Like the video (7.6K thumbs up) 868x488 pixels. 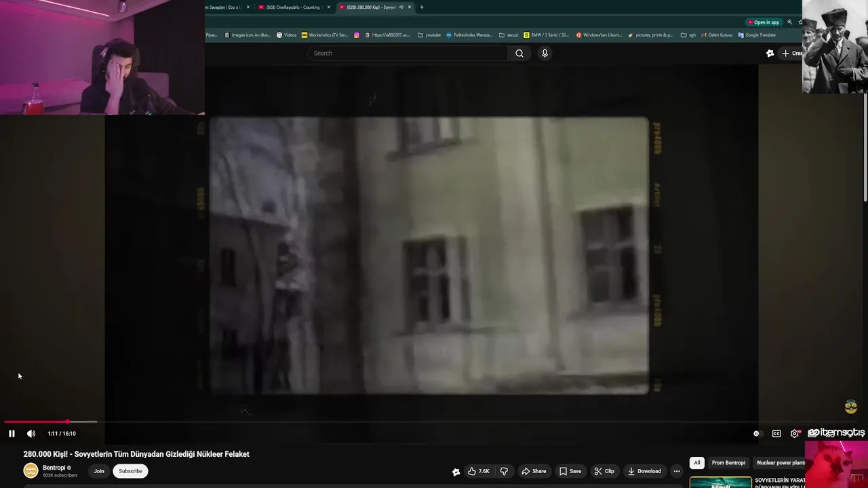point(479,471)
